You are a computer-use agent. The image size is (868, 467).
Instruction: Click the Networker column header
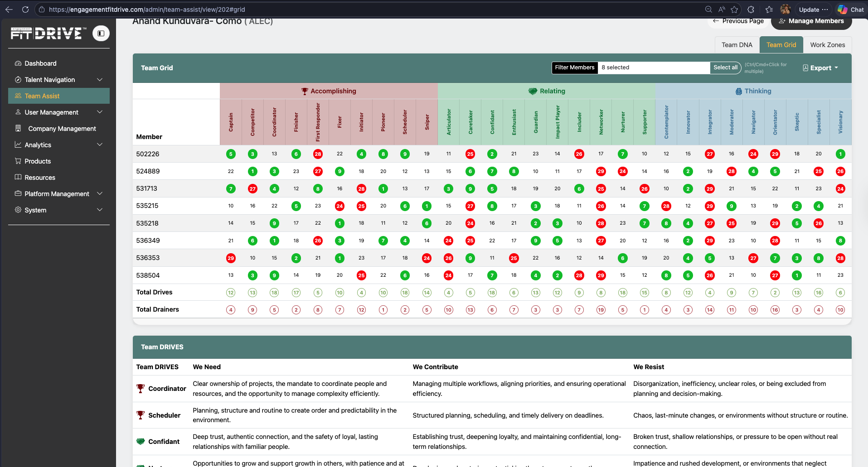point(601,122)
